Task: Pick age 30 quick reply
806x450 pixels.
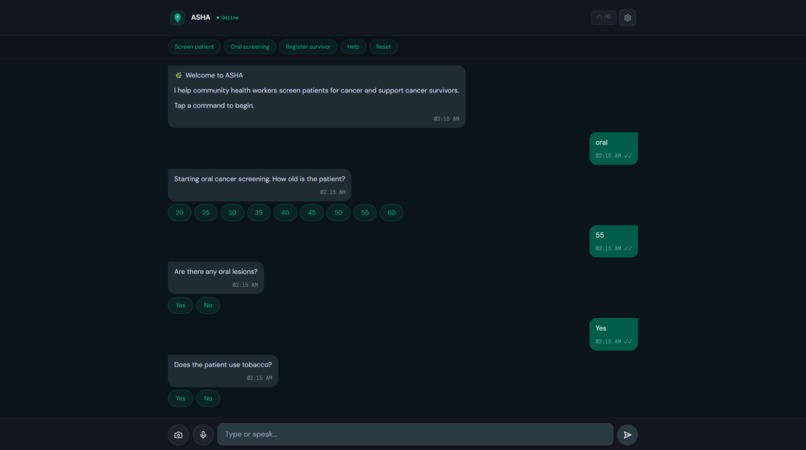Action: coord(232,213)
